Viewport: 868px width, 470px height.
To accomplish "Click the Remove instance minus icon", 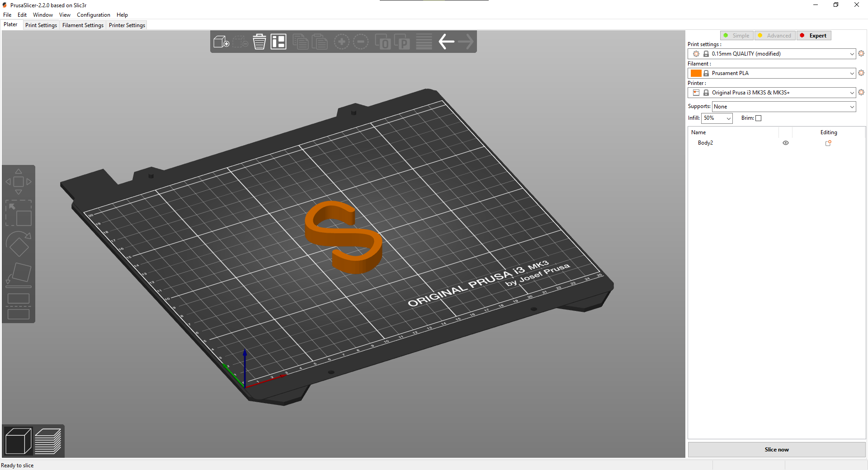I will [361, 42].
